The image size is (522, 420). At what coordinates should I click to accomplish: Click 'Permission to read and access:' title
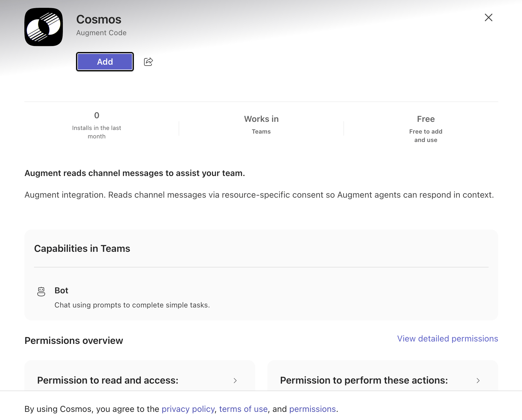[x=108, y=380]
